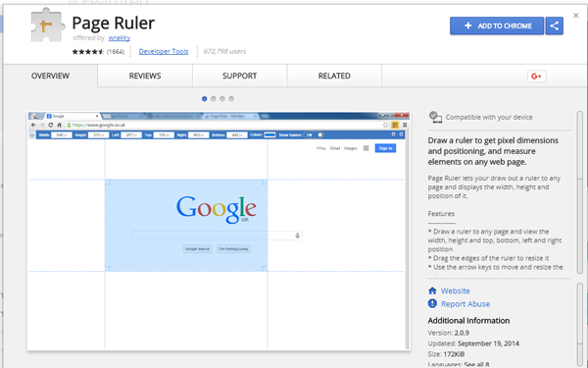Click the Version 2.0.9 text

pyautogui.click(x=449, y=333)
